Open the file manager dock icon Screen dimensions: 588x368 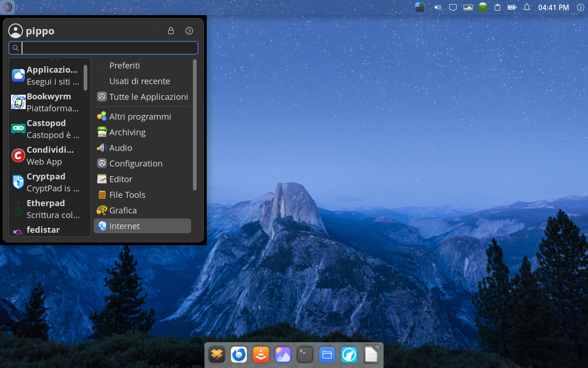tap(327, 355)
